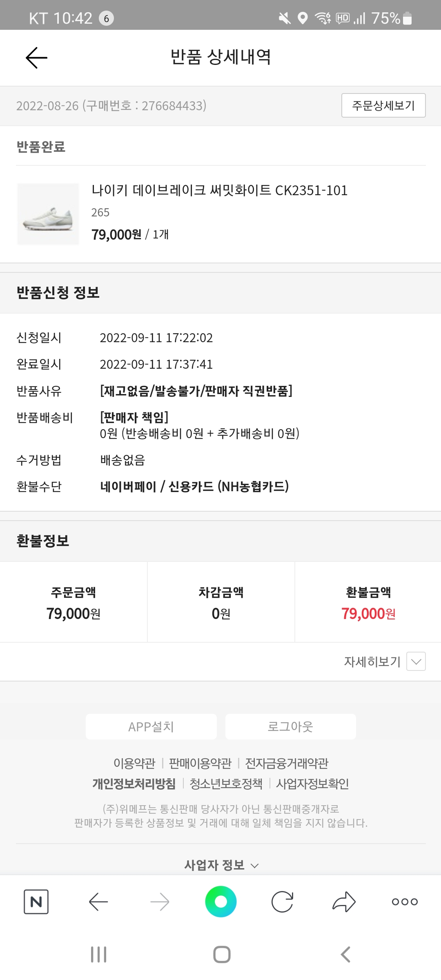Expand 자세히보기 refund details chevron

[416, 661]
